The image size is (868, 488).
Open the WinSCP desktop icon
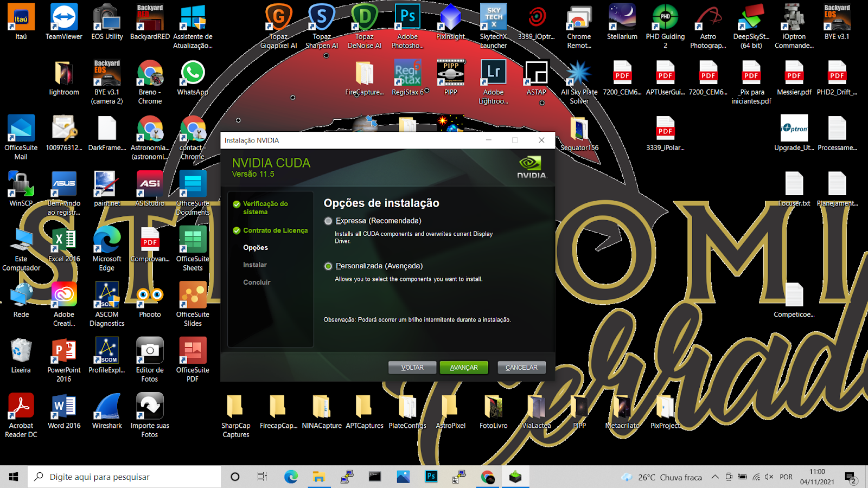point(21,189)
